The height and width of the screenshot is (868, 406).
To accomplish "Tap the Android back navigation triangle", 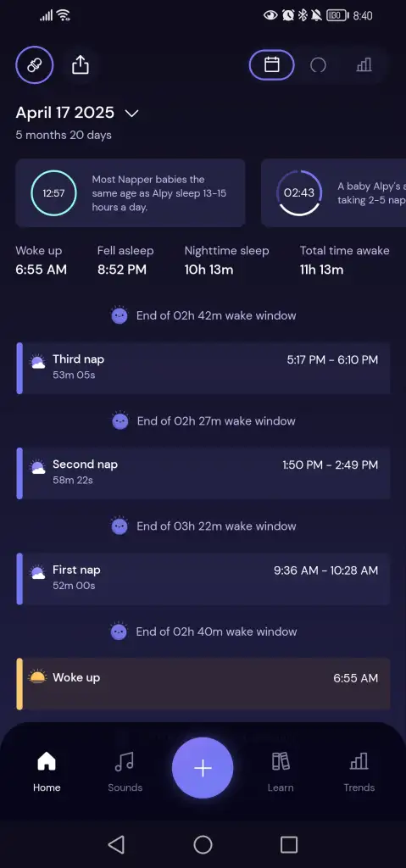I will 116,845.
